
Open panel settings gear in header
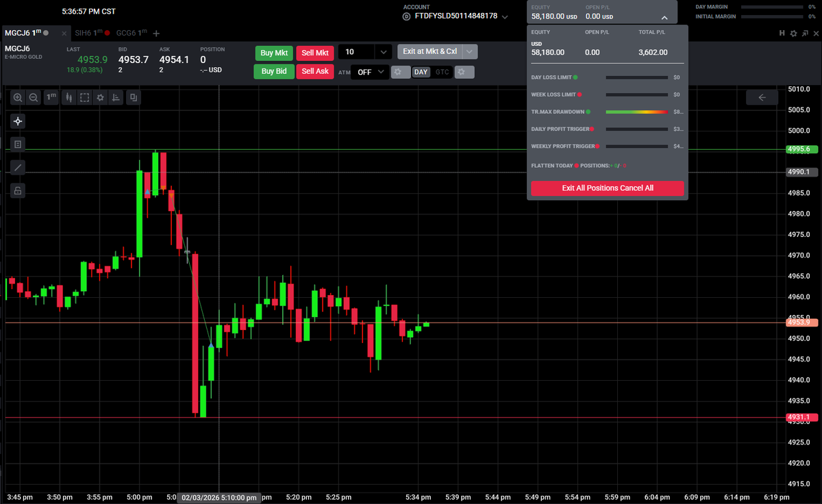pyautogui.click(x=793, y=33)
